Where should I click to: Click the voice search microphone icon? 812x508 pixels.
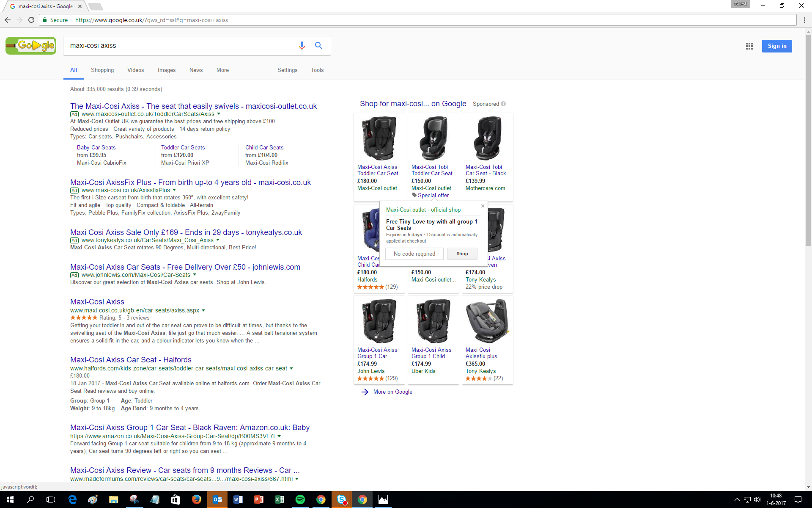click(x=302, y=46)
